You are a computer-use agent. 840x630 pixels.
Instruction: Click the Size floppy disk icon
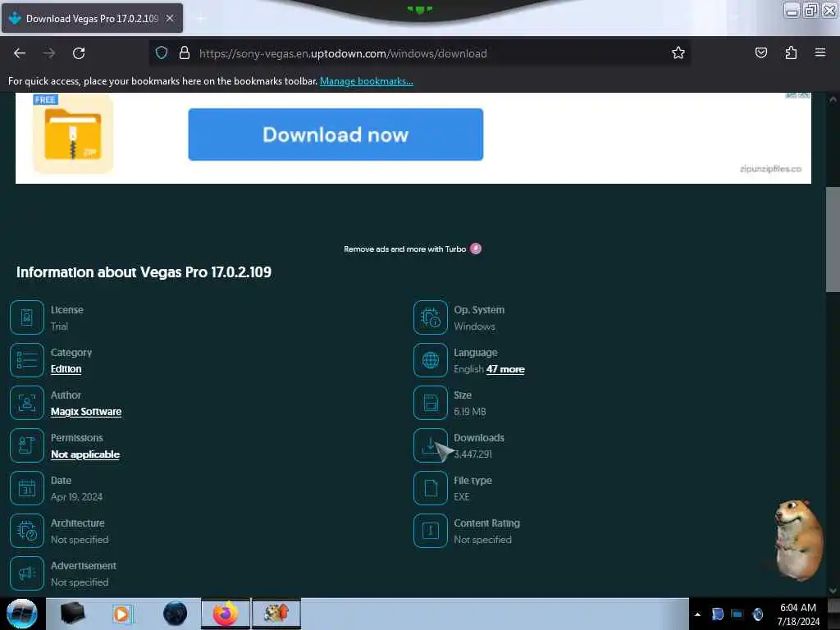click(x=430, y=403)
